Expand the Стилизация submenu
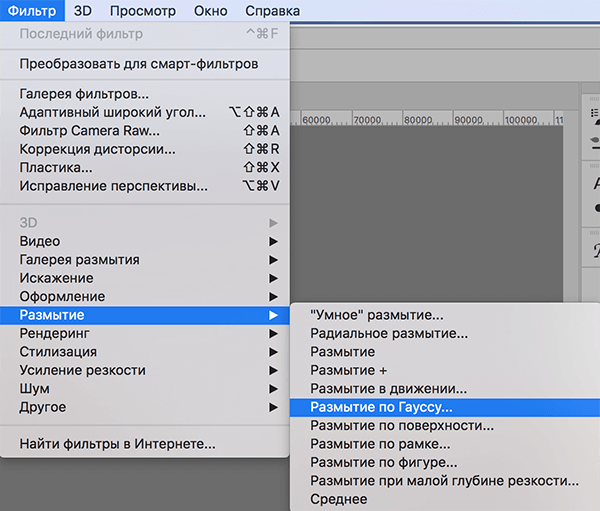The image size is (600, 511). coord(145,352)
